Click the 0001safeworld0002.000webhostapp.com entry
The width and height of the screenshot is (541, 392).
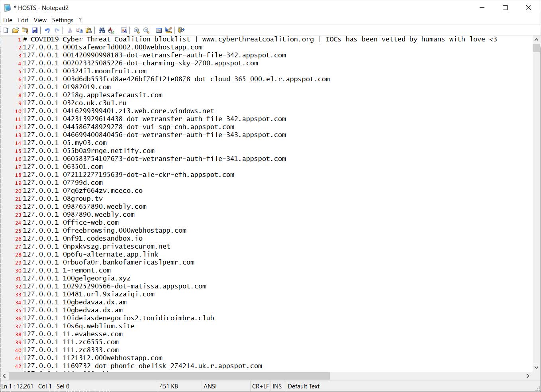[x=133, y=47]
